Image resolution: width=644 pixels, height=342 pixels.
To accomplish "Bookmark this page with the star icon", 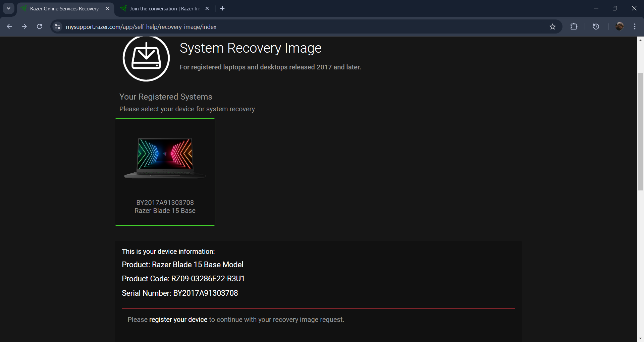I will 552,27.
